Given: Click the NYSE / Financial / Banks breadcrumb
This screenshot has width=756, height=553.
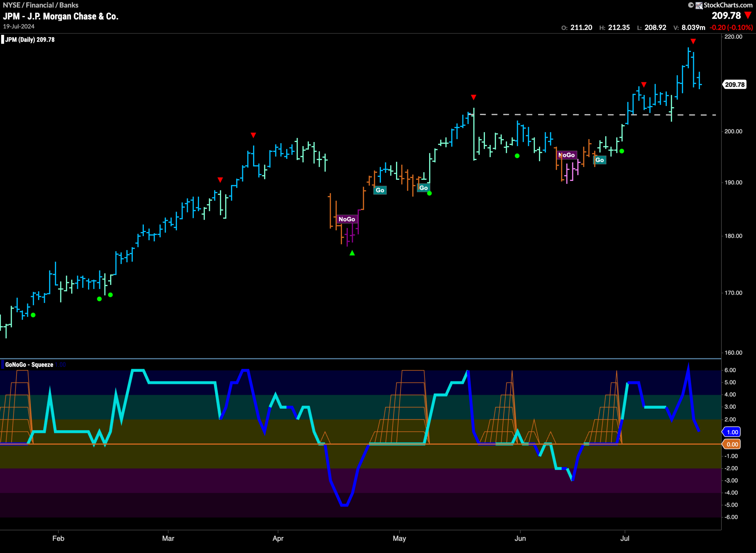Looking at the screenshot, I should 40,5.
